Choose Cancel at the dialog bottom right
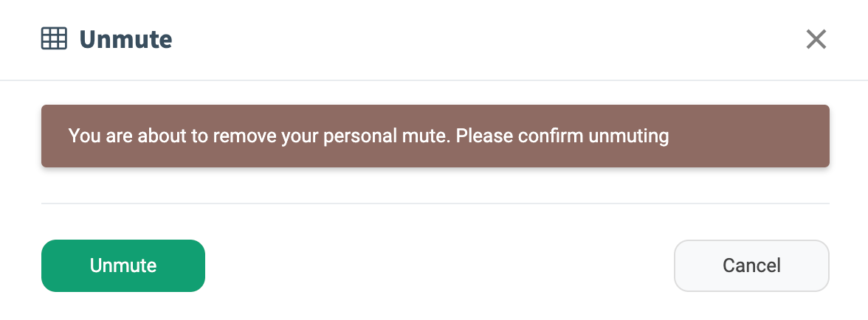The image size is (868, 320). tap(751, 265)
